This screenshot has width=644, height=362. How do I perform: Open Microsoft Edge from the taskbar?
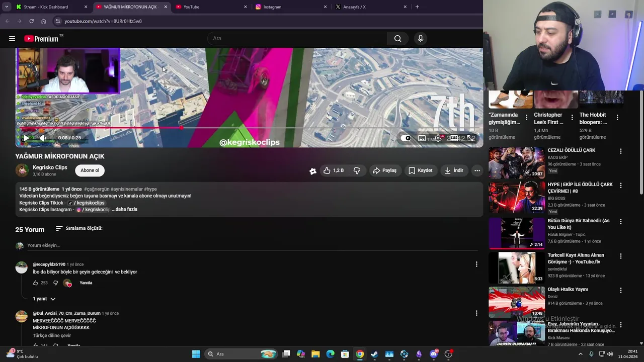pyautogui.click(x=330, y=354)
